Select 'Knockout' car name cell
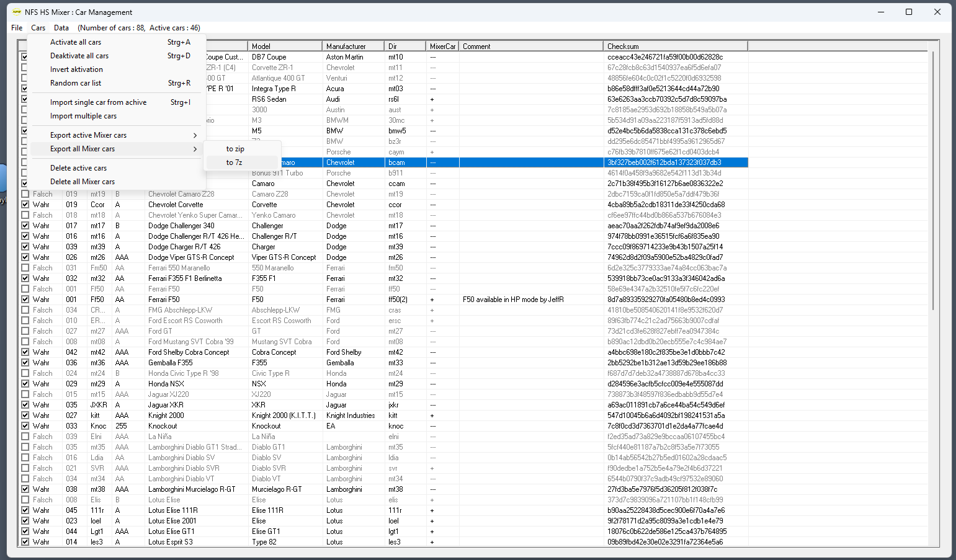This screenshot has height=560, width=956. pyautogui.click(x=163, y=426)
